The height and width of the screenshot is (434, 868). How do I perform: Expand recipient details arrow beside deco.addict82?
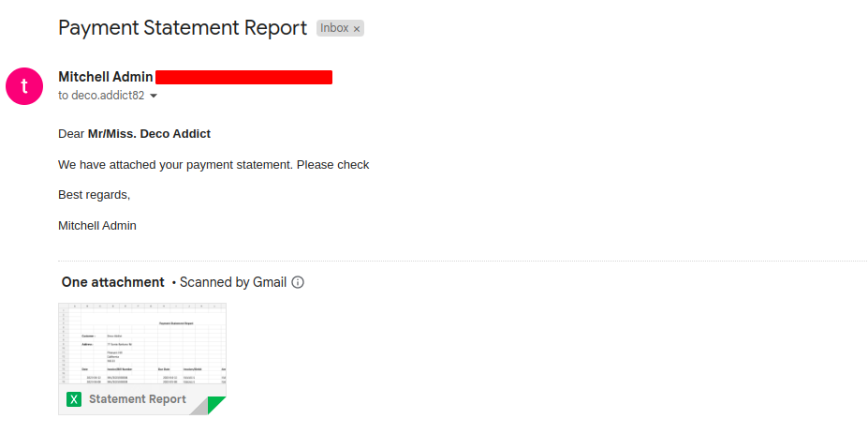tap(154, 96)
